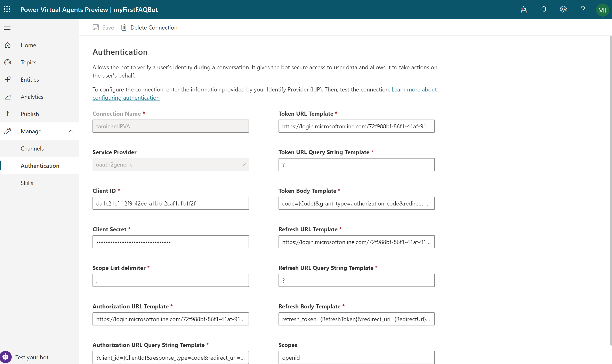Click the Delete Connection trash icon
Viewport: 612px width, 364px height.
tap(124, 27)
